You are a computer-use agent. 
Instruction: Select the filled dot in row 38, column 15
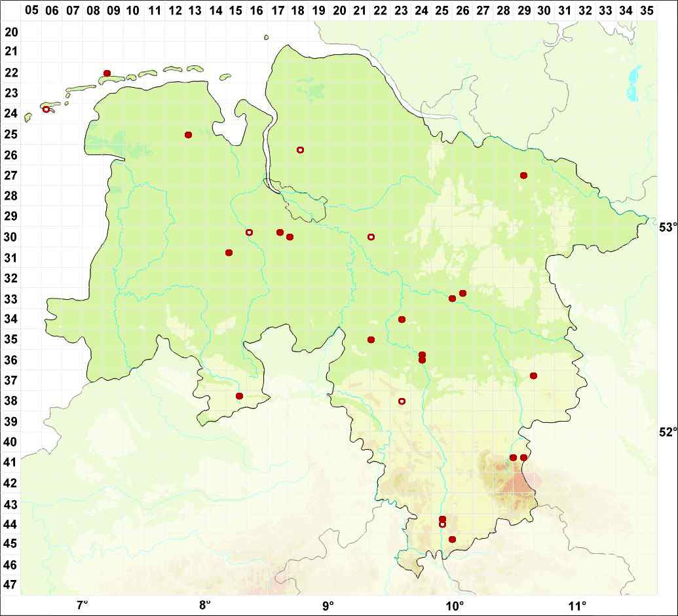[239, 396]
